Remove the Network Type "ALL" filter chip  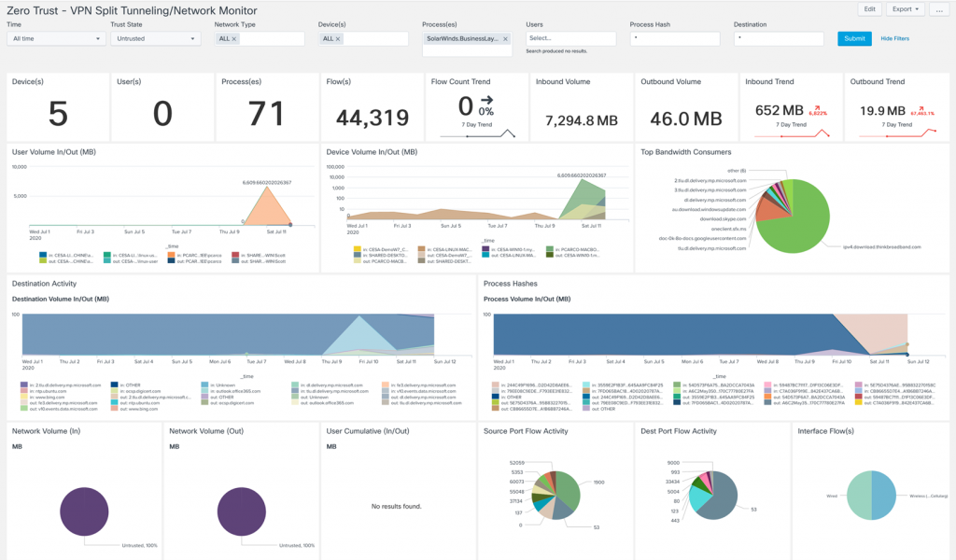click(x=234, y=38)
